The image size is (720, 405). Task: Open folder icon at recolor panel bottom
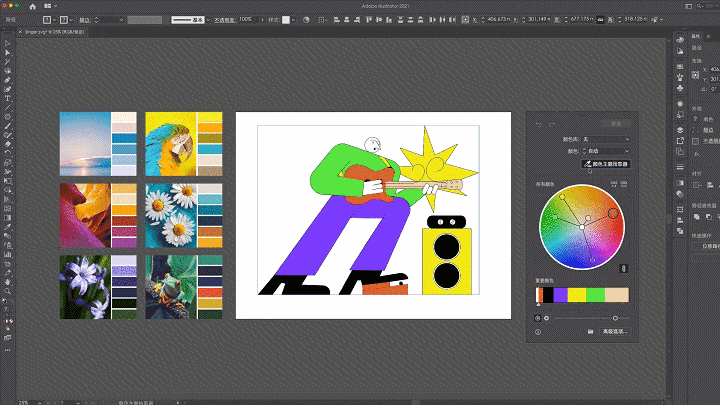click(x=591, y=330)
